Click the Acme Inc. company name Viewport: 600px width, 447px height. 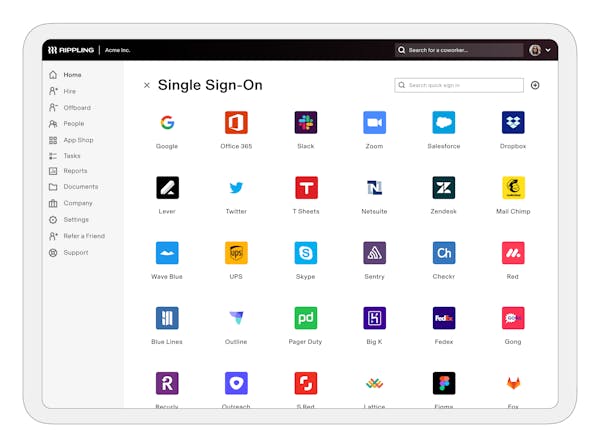[x=117, y=50]
